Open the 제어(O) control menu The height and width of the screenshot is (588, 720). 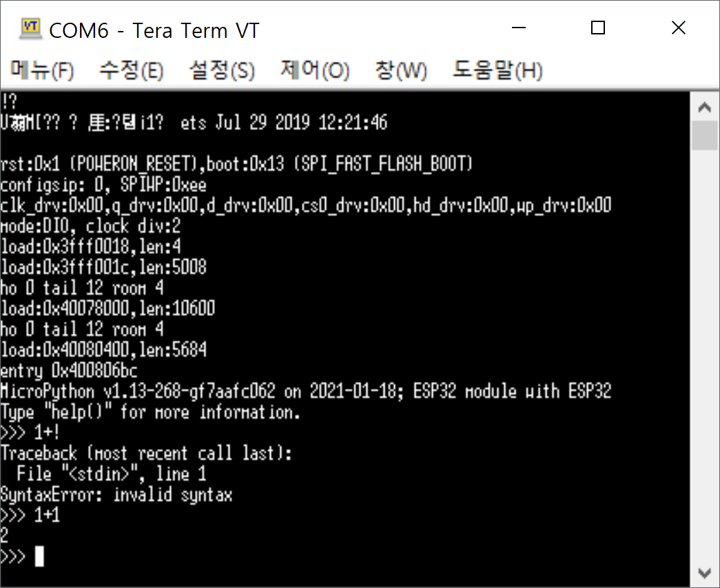click(x=315, y=70)
